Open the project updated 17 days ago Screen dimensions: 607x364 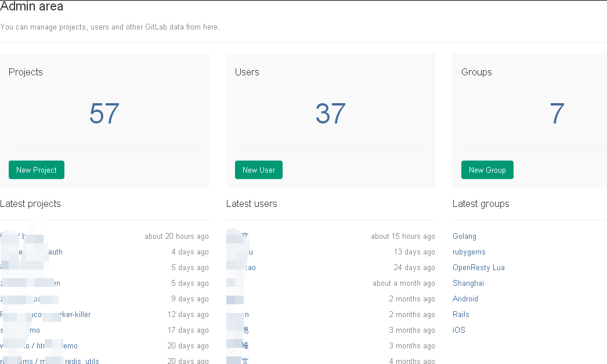[x=20, y=330]
